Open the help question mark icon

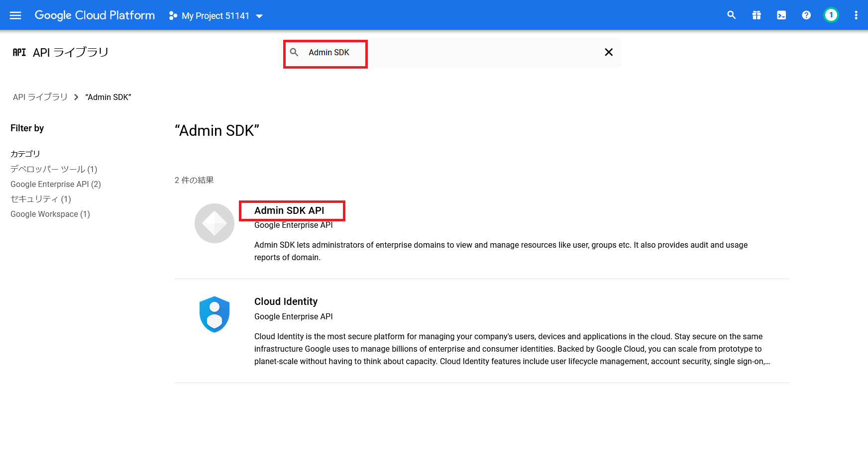[806, 15]
